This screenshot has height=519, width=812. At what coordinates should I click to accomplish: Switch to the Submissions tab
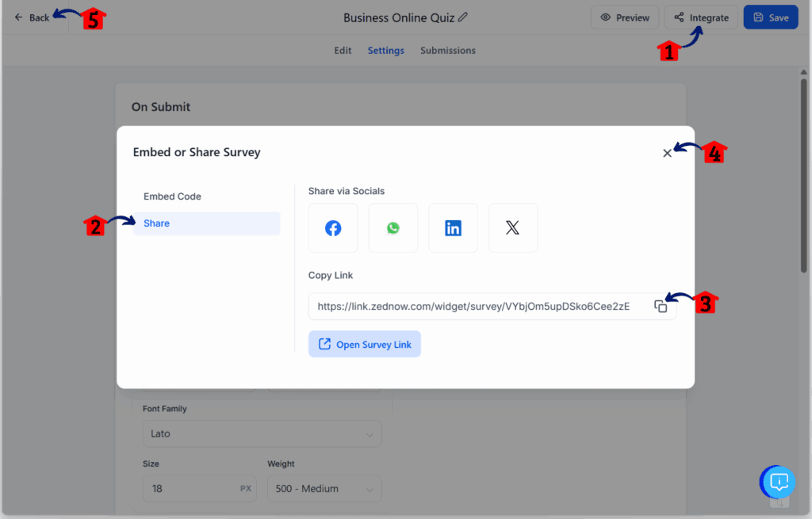pyautogui.click(x=448, y=50)
